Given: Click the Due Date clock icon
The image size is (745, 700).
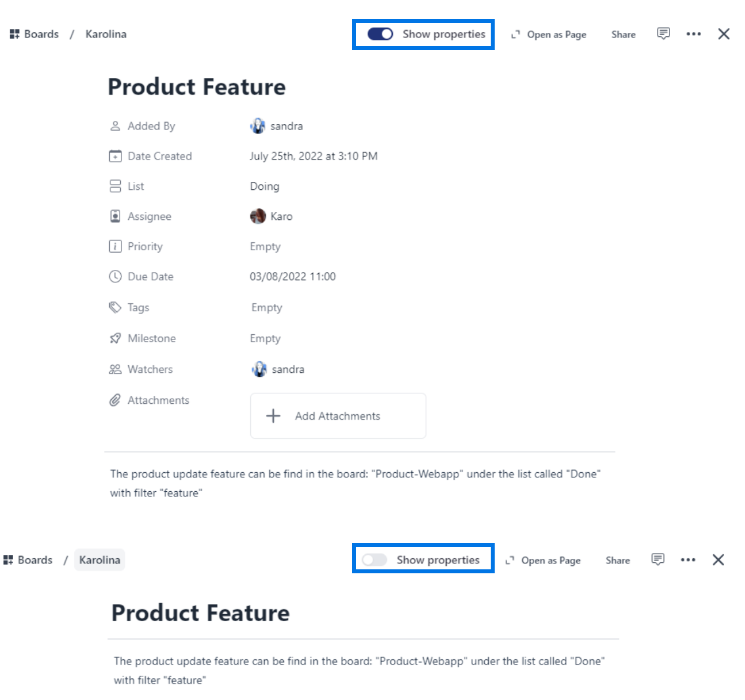Looking at the screenshot, I should click(x=115, y=276).
